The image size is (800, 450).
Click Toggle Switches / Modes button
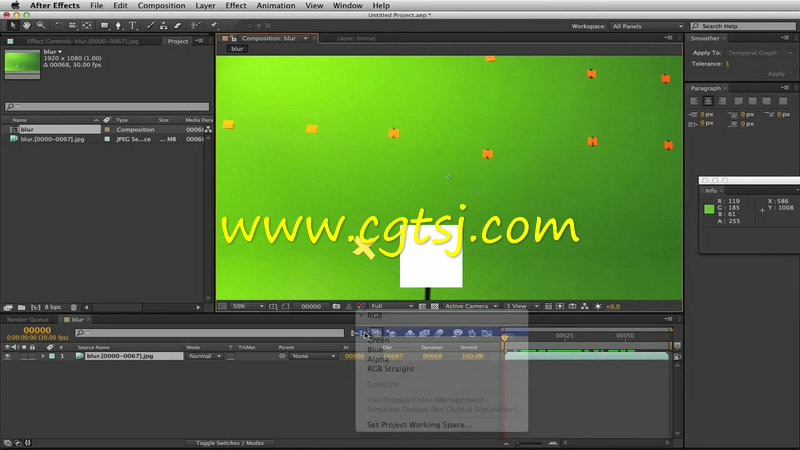(x=230, y=443)
